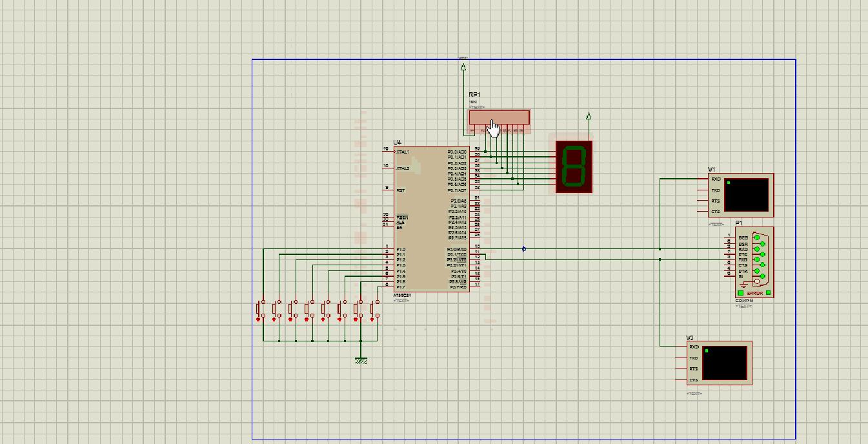
Task: Select the V2 virtual terminal screen
Action: pyautogui.click(x=725, y=363)
